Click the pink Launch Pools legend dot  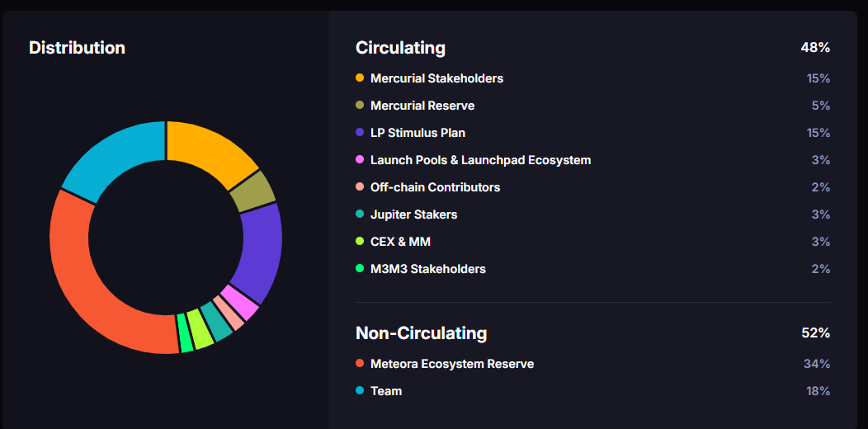(x=360, y=160)
